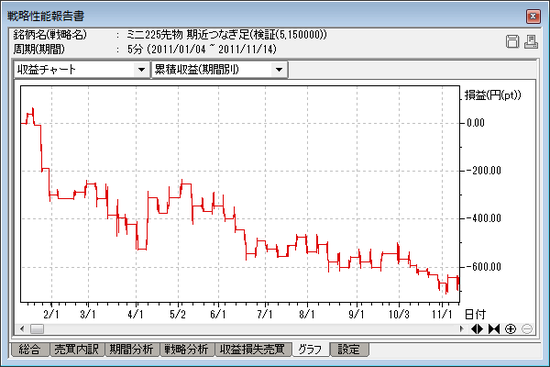Switch to the 収益損失売買 tab

253,349
